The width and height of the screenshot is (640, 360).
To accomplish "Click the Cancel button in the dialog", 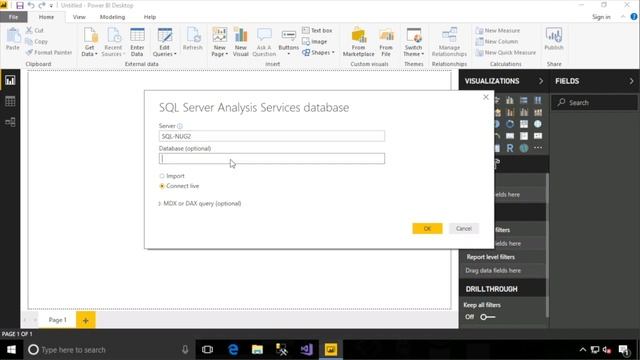I will pyautogui.click(x=464, y=229).
